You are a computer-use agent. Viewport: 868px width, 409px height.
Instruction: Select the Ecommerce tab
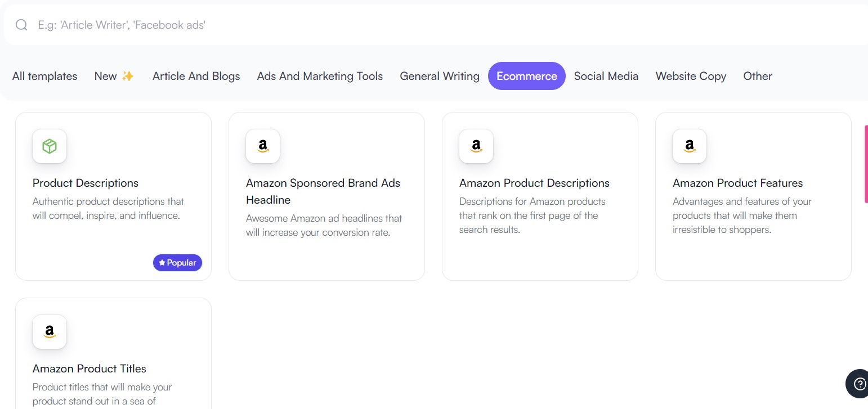pyautogui.click(x=527, y=76)
